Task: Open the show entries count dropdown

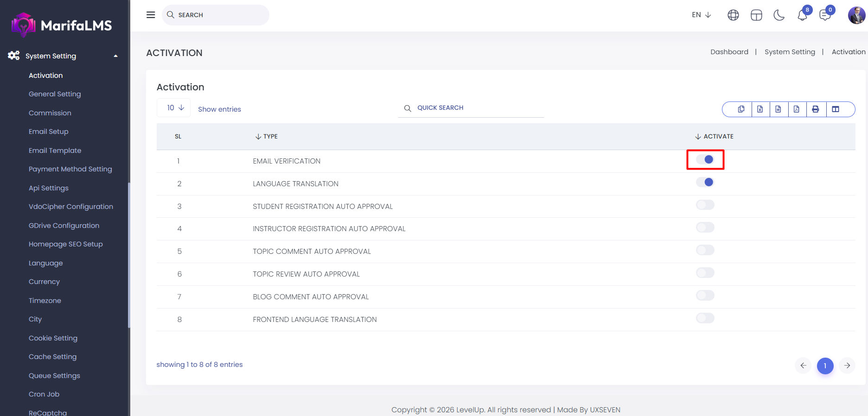Action: 175,108
